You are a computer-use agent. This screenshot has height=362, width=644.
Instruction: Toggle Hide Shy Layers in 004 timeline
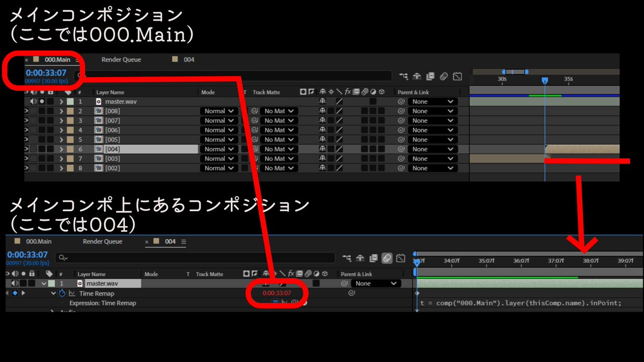[360, 258]
